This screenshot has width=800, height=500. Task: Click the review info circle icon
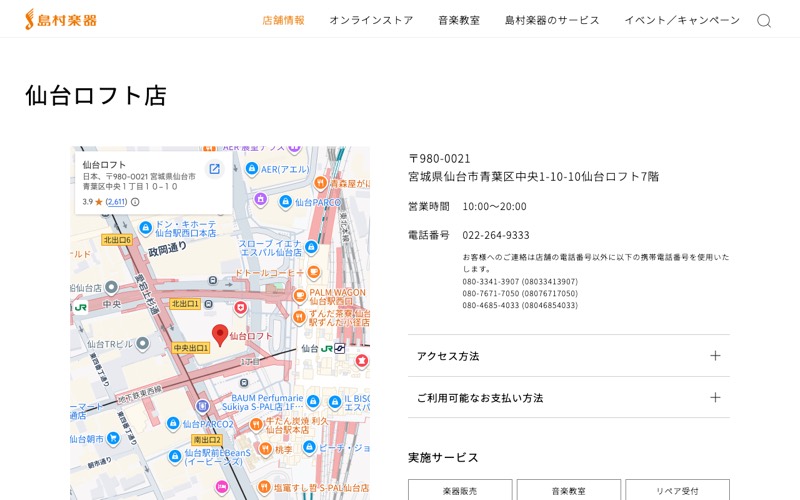tap(135, 202)
